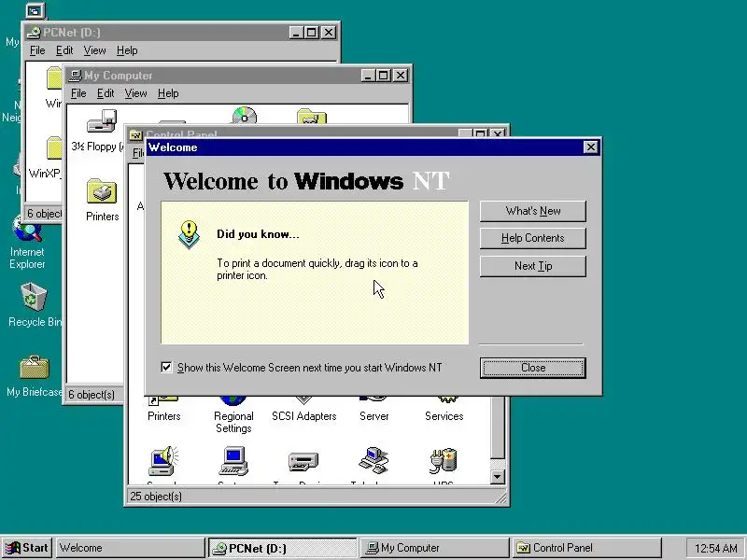Open Help menu in PCNet window
747x560 pixels.
127,50
